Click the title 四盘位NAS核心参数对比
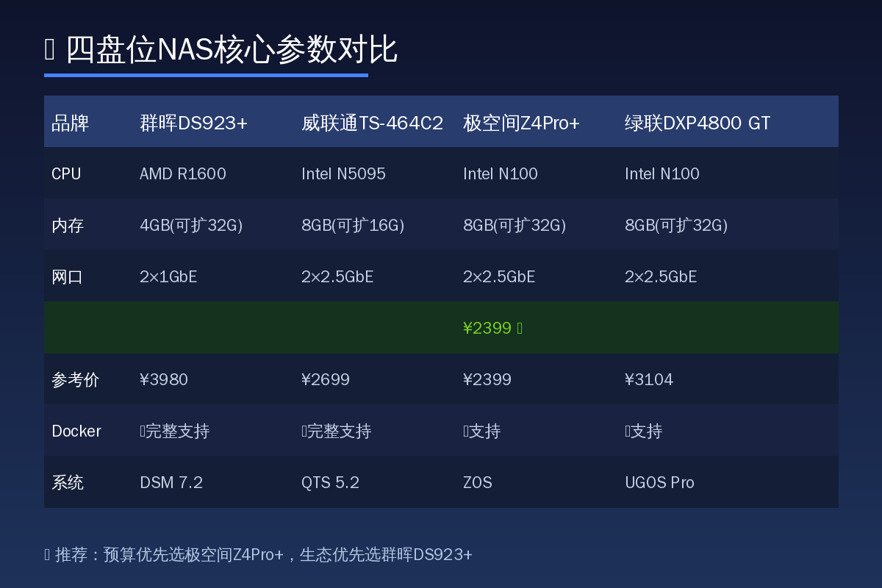 [232, 50]
